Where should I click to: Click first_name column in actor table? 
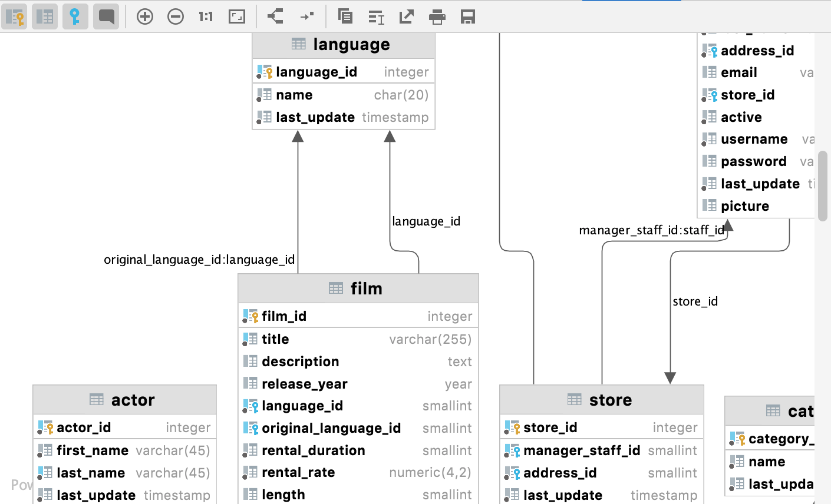coord(125,450)
